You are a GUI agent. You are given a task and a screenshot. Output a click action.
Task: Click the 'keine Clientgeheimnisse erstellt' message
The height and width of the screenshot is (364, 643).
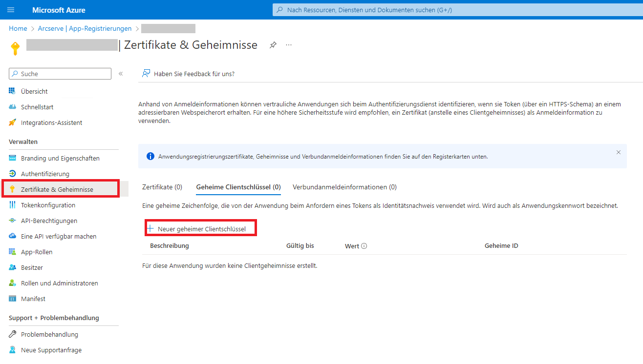coord(230,266)
